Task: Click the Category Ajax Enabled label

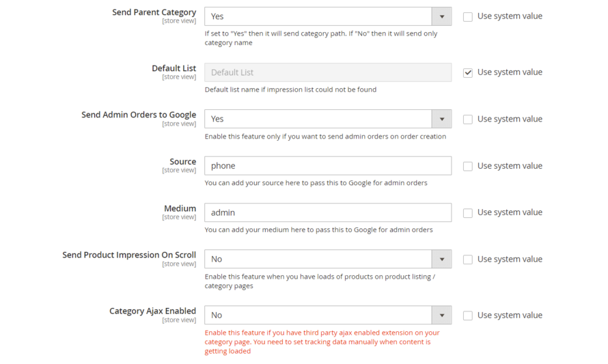Action: 152,311
